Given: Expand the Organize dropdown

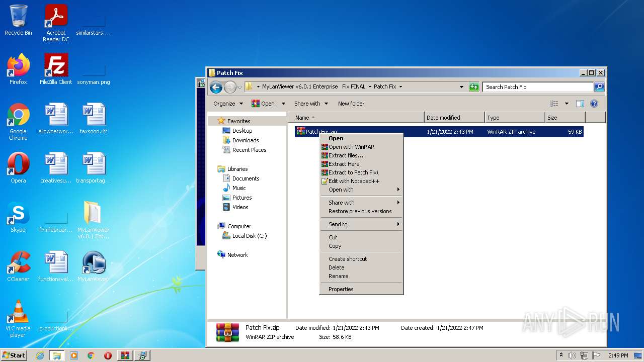Looking at the screenshot, I should (x=228, y=104).
